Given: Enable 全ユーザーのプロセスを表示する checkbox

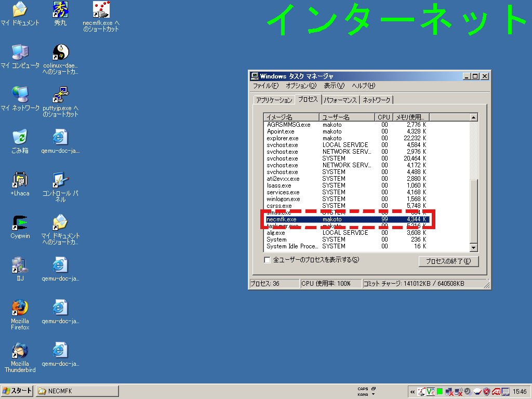Looking at the screenshot, I should pyautogui.click(x=268, y=260).
